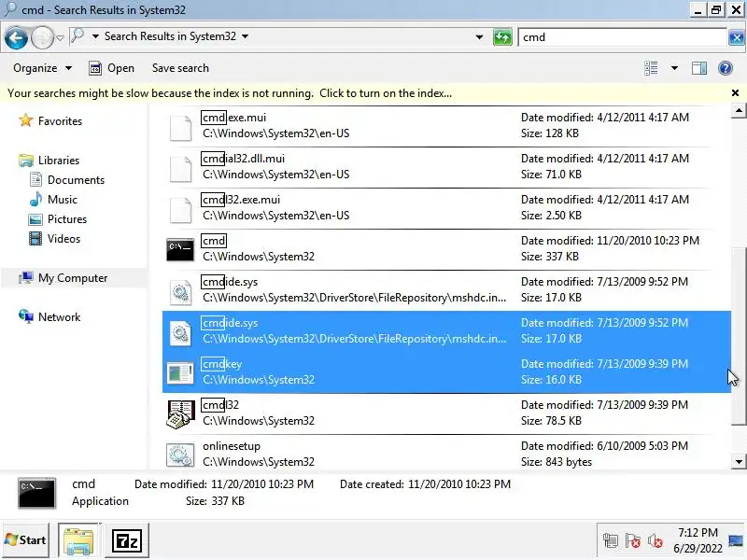
Task: Select the cmd application file name
Action: point(214,241)
